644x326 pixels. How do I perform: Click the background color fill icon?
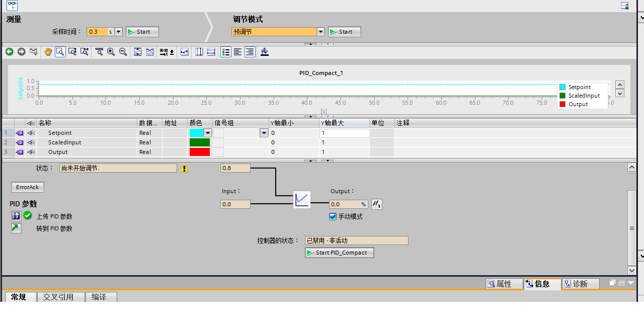point(265,52)
